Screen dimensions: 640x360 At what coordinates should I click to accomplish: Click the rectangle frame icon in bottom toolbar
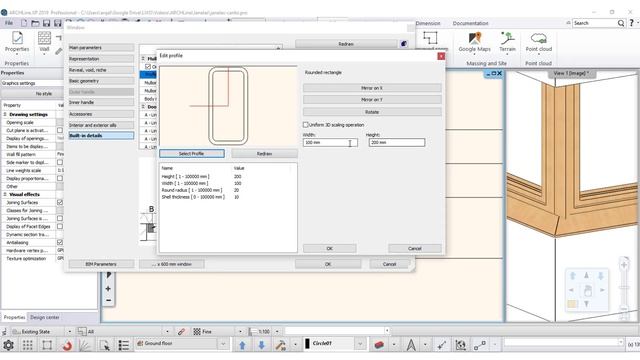47,345
